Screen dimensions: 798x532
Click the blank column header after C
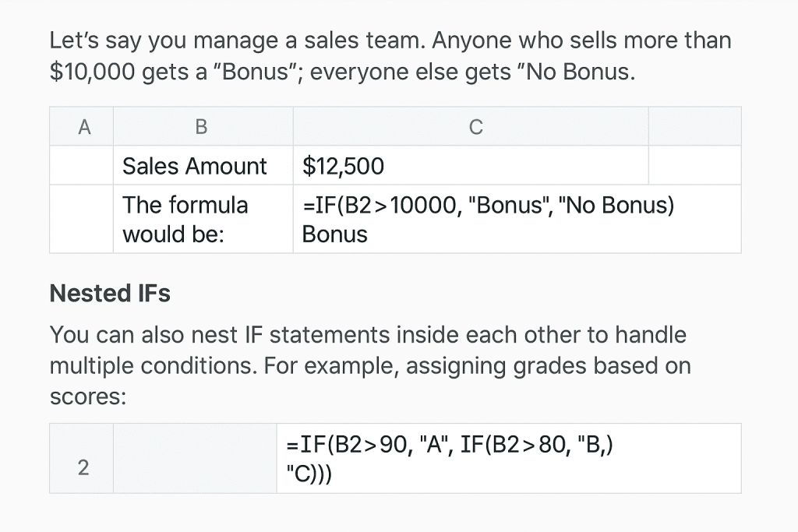(x=694, y=126)
